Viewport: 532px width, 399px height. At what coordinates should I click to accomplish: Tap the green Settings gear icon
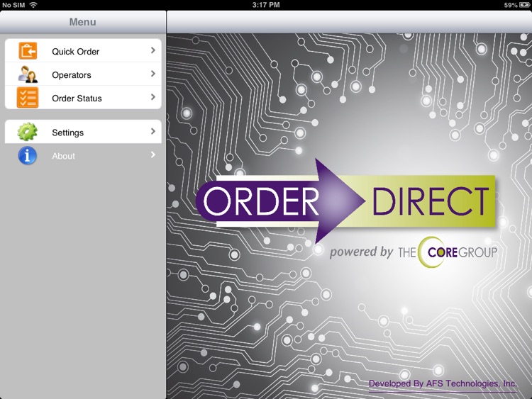point(28,132)
